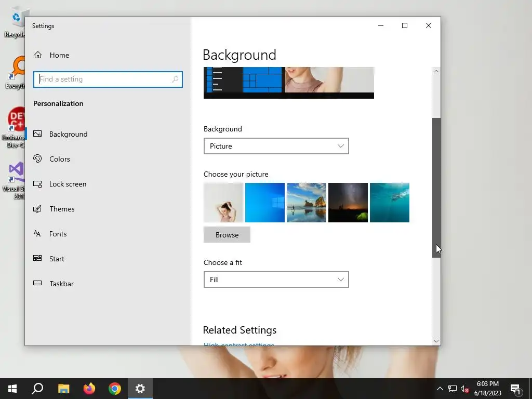Click the Taskbar icon in sidebar
532x399 pixels.
coord(37,283)
